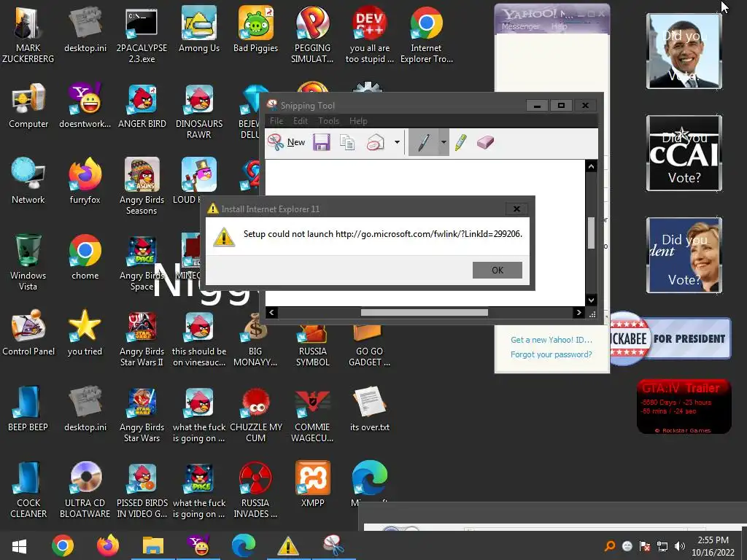Select the Windows Vista recycle bin icon

[28, 262]
